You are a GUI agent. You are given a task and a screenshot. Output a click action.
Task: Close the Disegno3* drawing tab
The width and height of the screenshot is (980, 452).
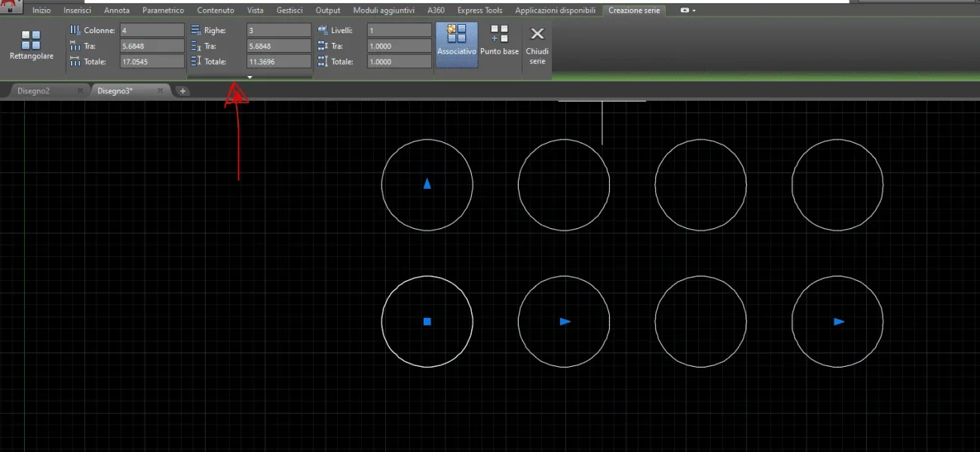click(x=160, y=90)
